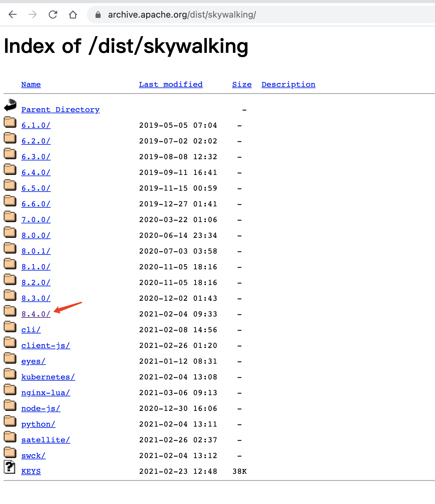
Task: Open the cli/ directory link
Action: click(x=31, y=330)
